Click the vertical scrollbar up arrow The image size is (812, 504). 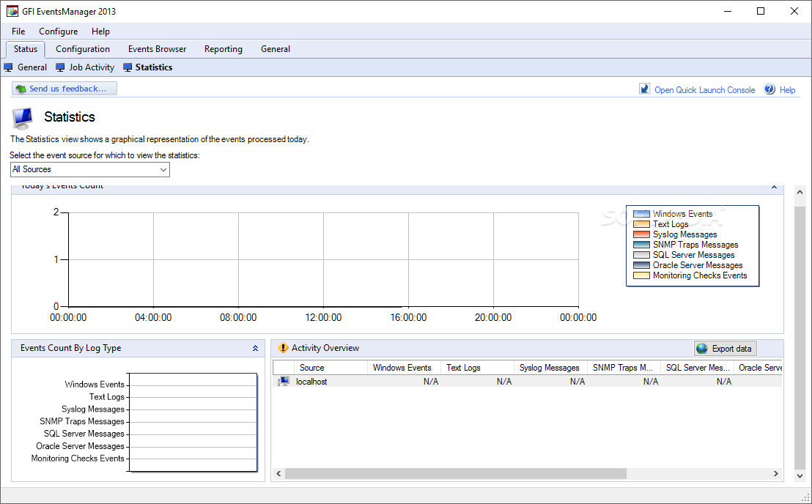pyautogui.click(x=800, y=192)
